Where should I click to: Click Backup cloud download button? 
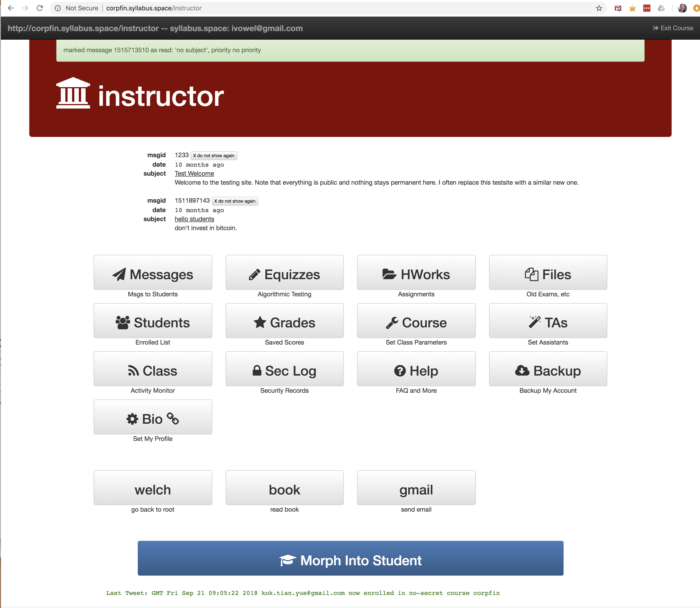coord(548,369)
